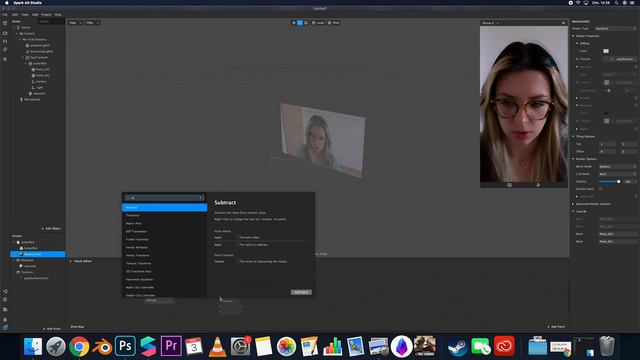Open the Edit menu
640x360 pixels.
pos(15,15)
